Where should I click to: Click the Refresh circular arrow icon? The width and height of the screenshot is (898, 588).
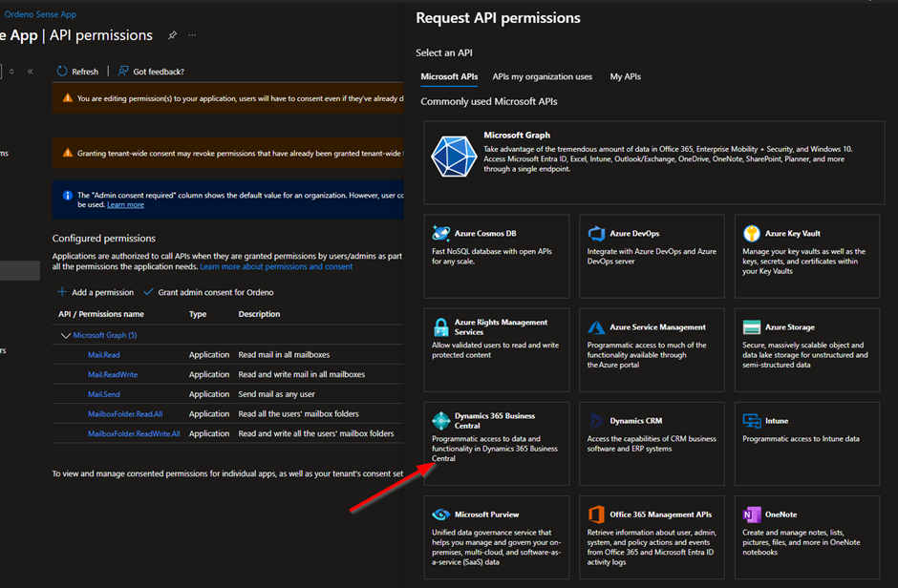(x=62, y=71)
